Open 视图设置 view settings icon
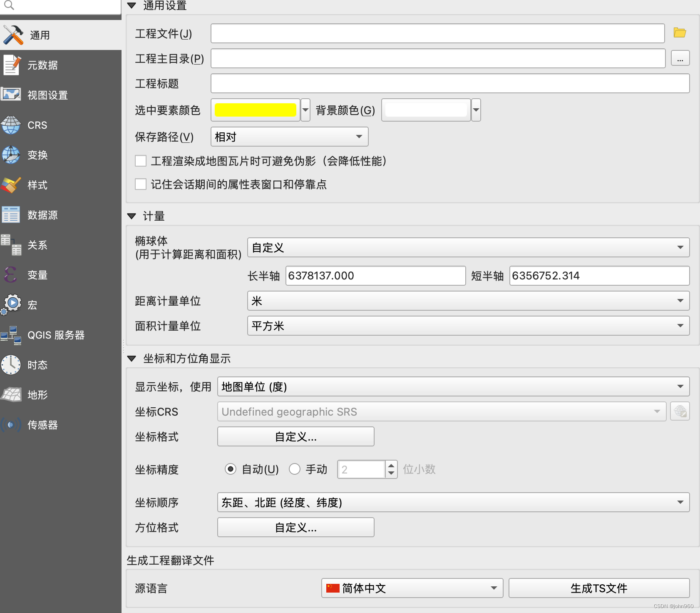The width and height of the screenshot is (700, 613). [11, 95]
